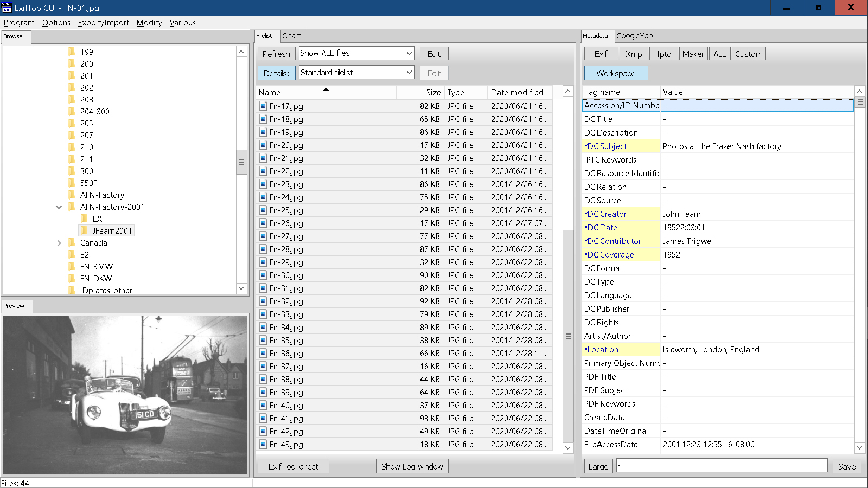Click the folder icon next to Canada

pyautogui.click(x=72, y=243)
